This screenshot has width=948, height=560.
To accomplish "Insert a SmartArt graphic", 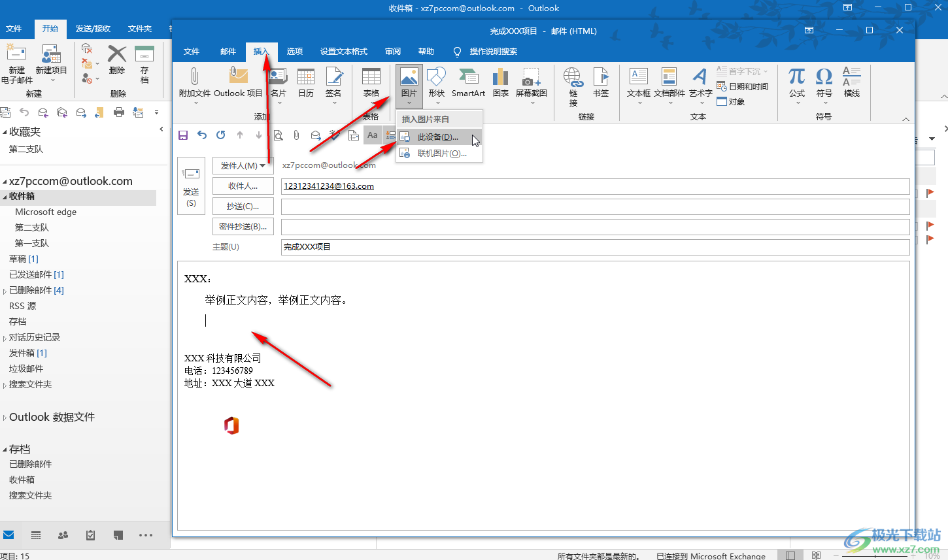I will point(468,83).
